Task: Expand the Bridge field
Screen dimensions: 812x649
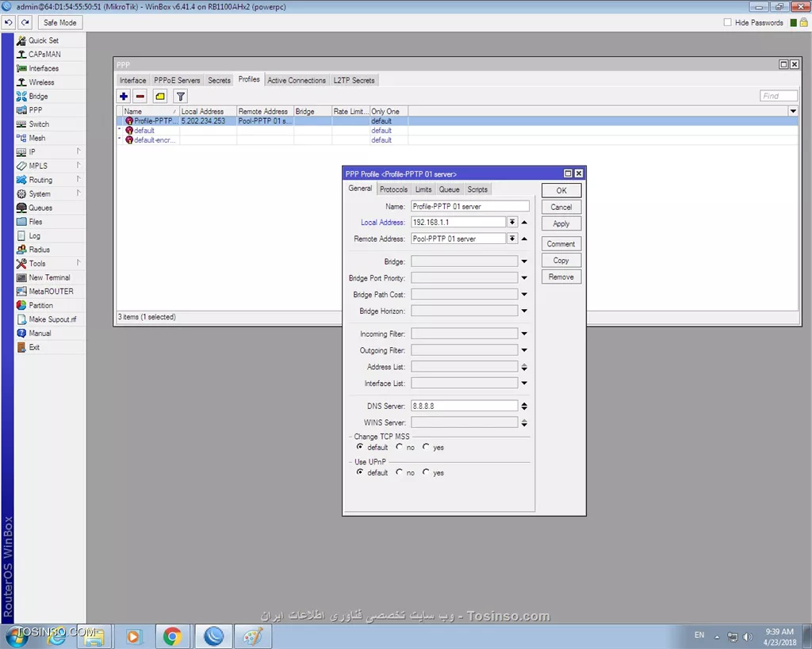Action: click(525, 262)
